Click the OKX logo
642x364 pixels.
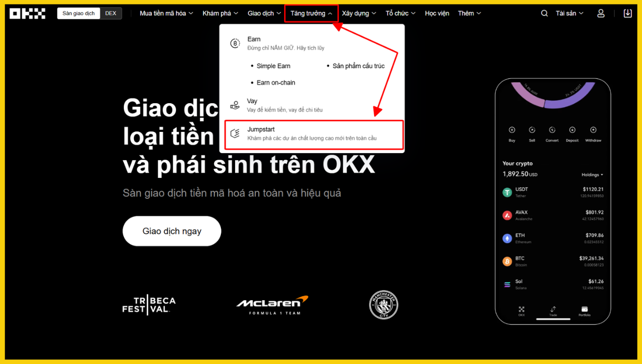pos(27,14)
